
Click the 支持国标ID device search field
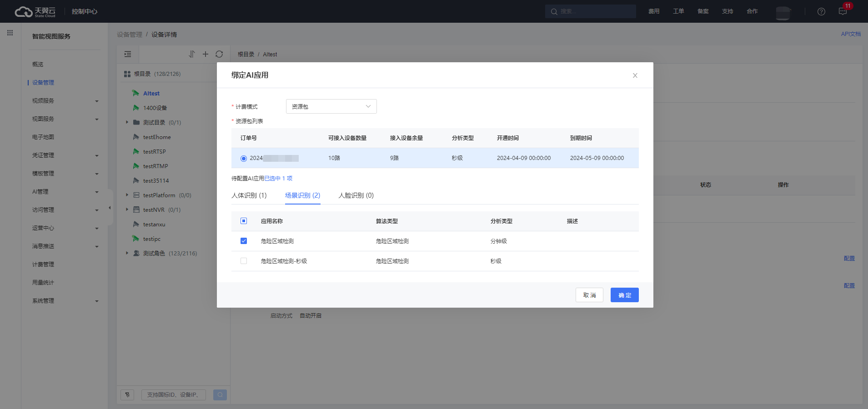pos(174,395)
